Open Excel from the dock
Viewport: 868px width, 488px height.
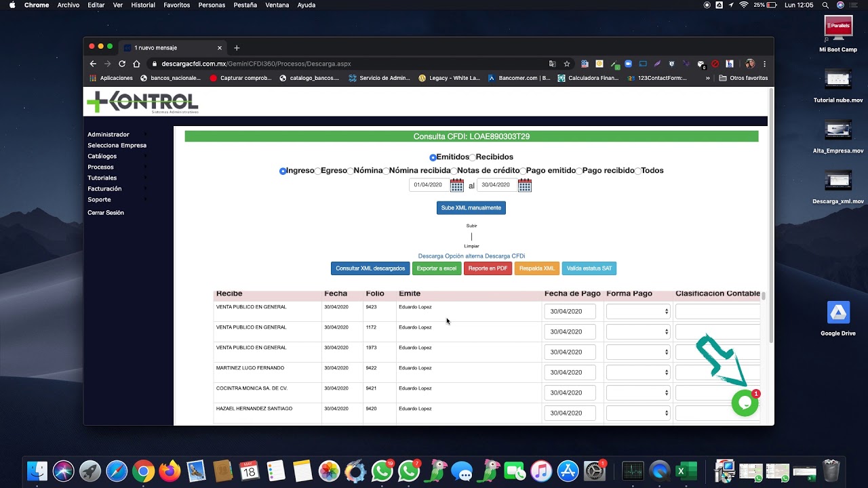tap(686, 470)
